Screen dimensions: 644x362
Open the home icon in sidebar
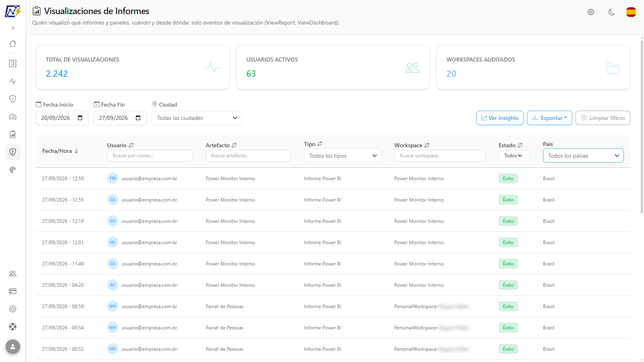(x=13, y=43)
